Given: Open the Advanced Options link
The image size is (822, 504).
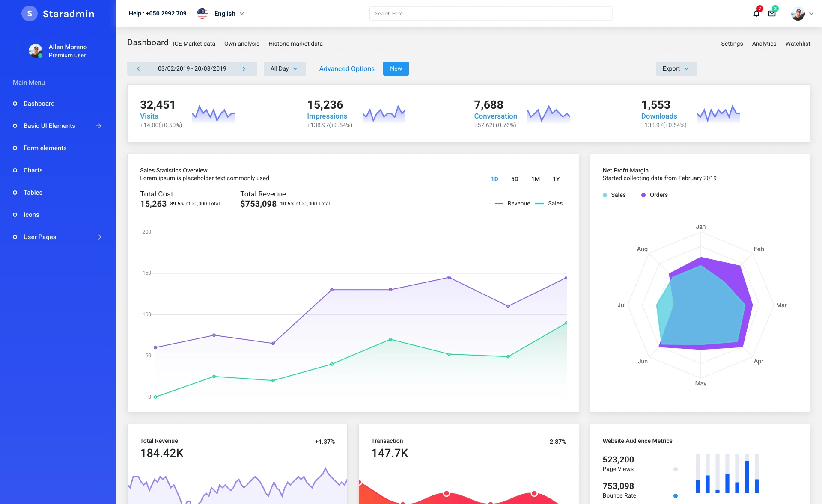Looking at the screenshot, I should [347, 69].
